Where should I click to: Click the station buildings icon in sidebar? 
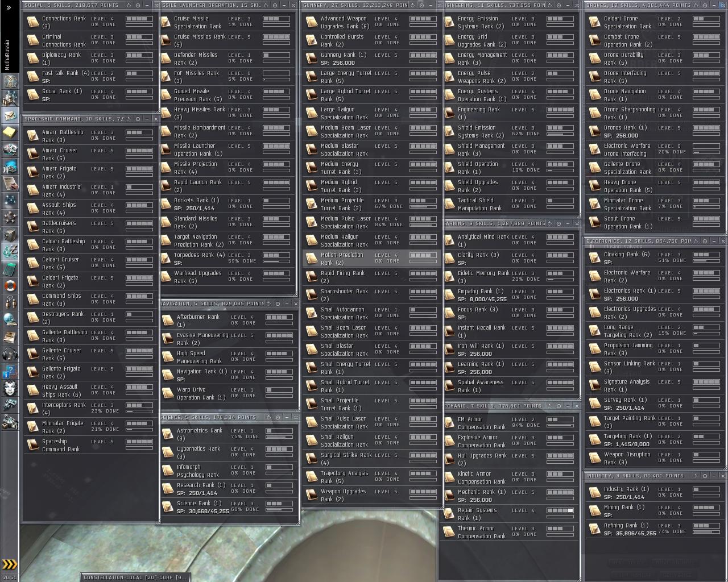(x=10, y=422)
